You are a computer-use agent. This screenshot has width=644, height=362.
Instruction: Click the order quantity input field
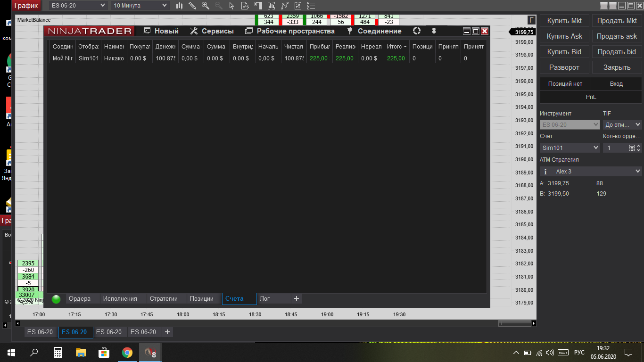[616, 148]
